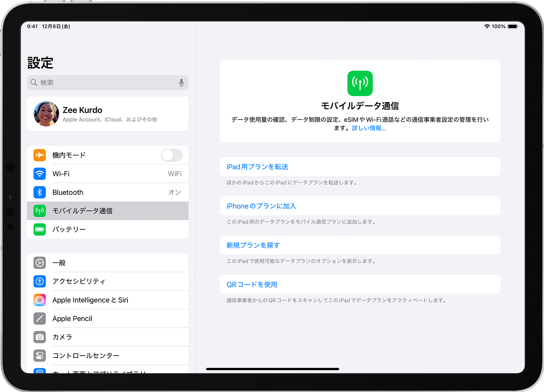Open 一般 settings
This screenshot has width=544, height=392.
pyautogui.click(x=108, y=263)
